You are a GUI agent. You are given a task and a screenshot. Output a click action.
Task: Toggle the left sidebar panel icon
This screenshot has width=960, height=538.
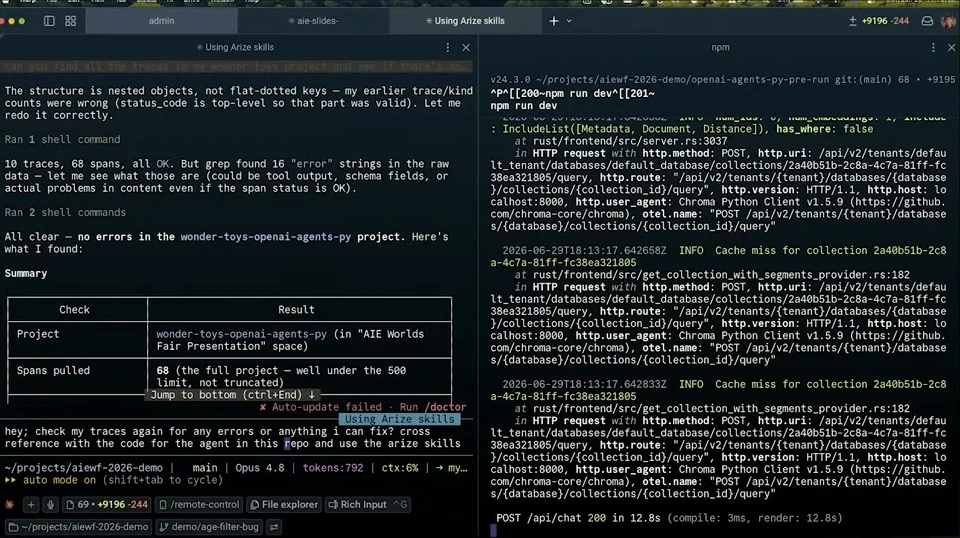[x=49, y=21]
